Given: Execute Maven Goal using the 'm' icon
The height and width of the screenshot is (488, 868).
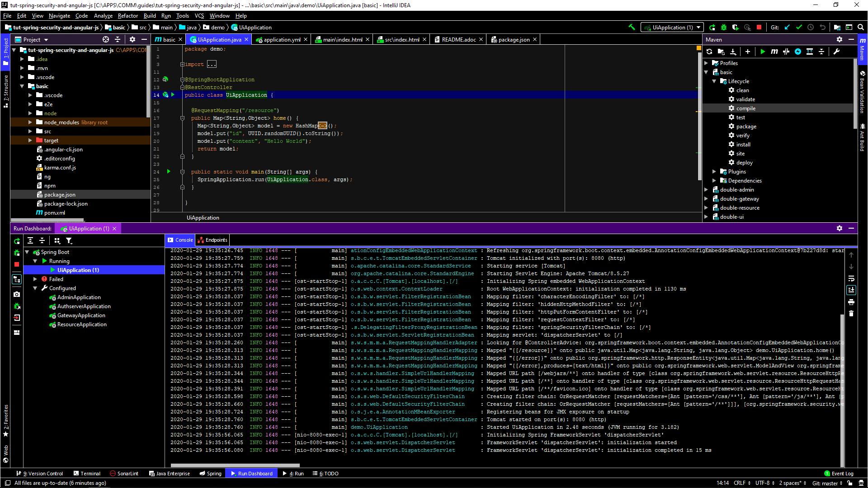Looking at the screenshot, I should coord(774,52).
